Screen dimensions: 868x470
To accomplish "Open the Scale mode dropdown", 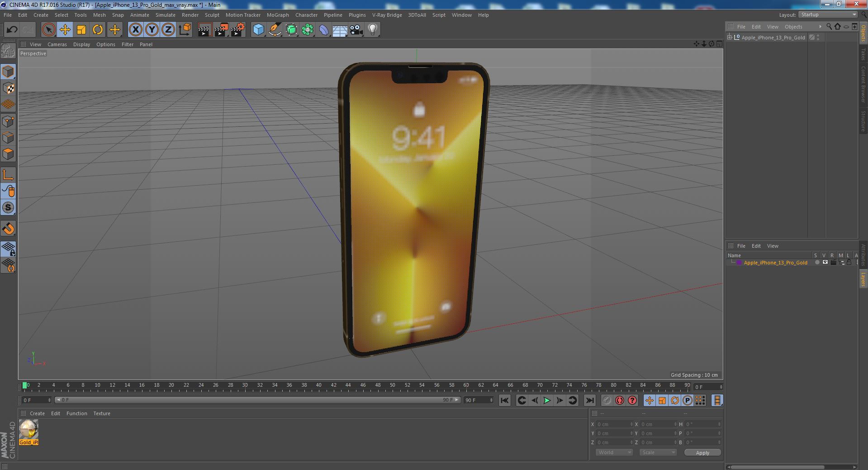I will pyautogui.click(x=658, y=452).
